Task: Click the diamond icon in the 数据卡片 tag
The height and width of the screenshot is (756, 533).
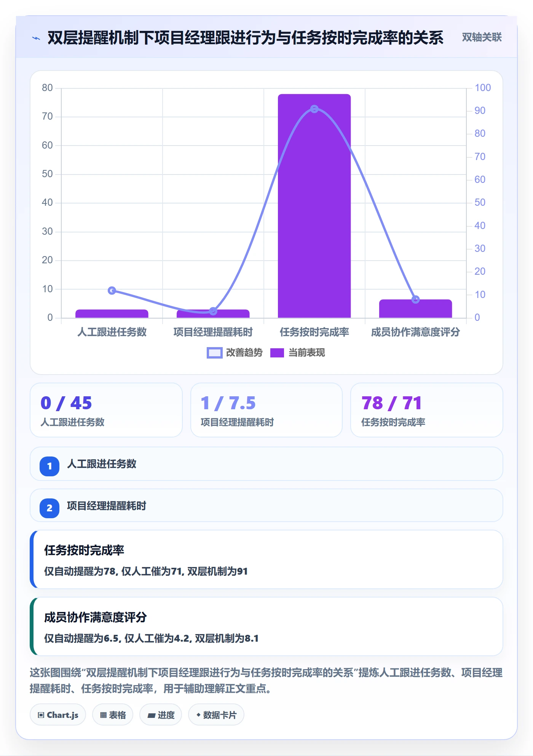Action: 198,715
